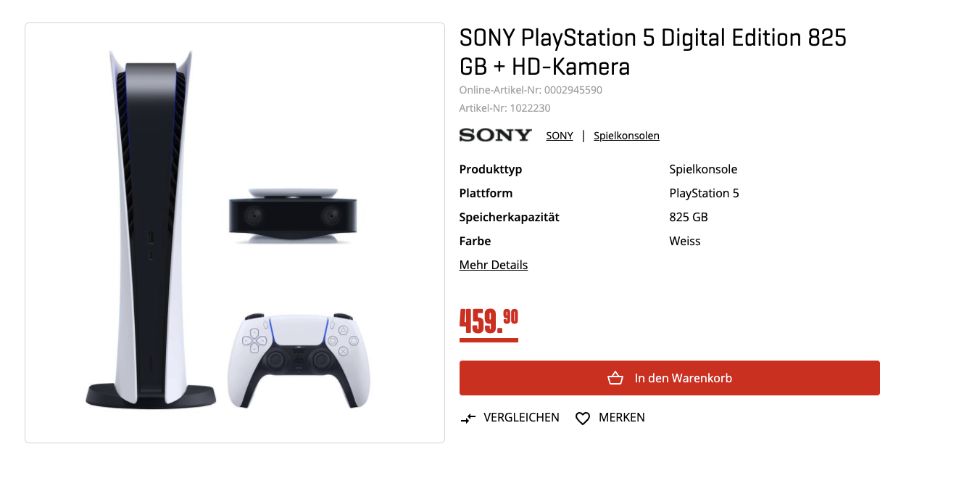Expand Mehr Details specifications
This screenshot has width=980, height=481.
[494, 265]
